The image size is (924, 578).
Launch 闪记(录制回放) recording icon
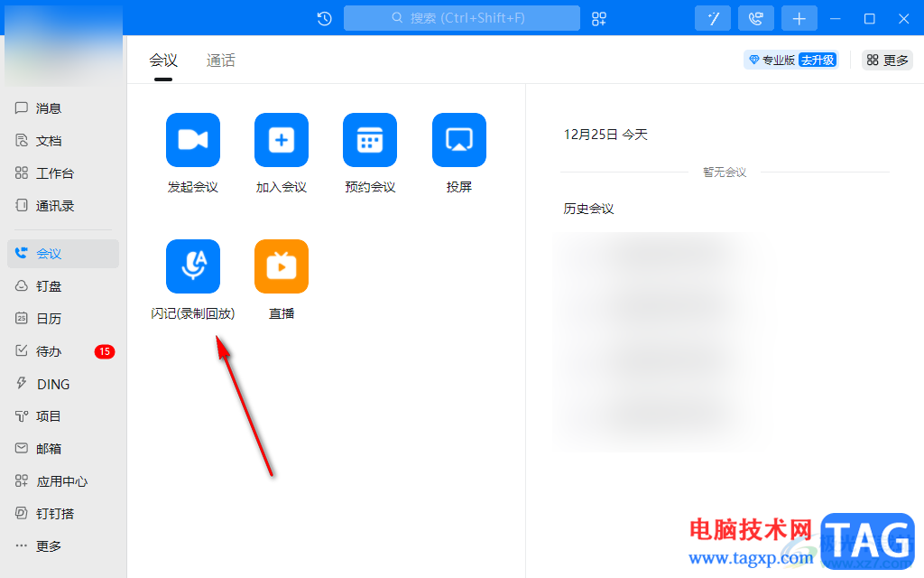193,266
